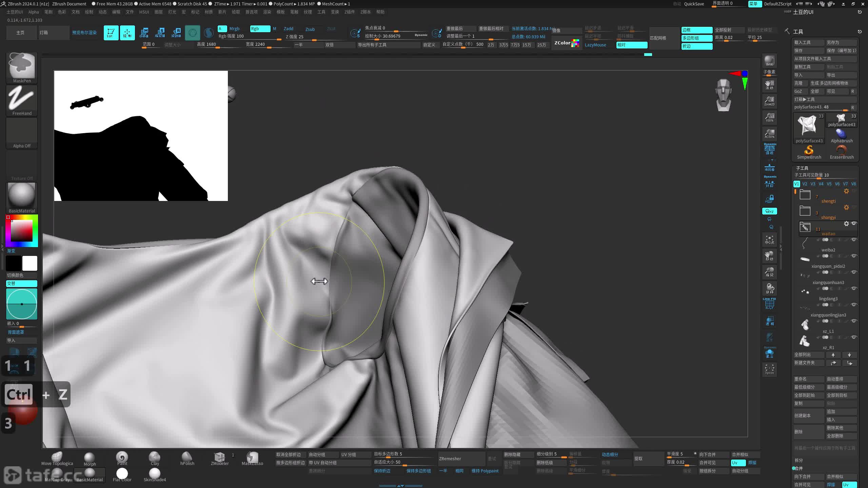Viewport: 868px width, 488px height.
Task: Select the MaskPen brush thumbnail
Action: (22, 67)
